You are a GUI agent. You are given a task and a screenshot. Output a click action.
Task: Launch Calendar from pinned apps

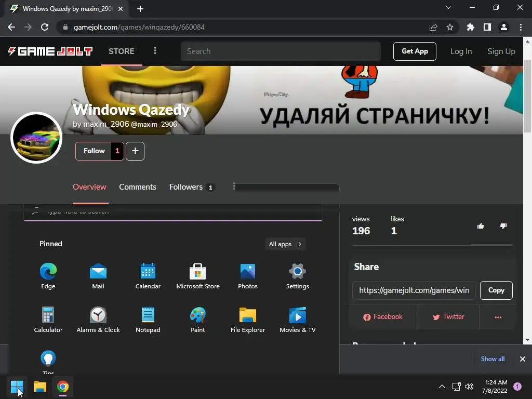(148, 275)
